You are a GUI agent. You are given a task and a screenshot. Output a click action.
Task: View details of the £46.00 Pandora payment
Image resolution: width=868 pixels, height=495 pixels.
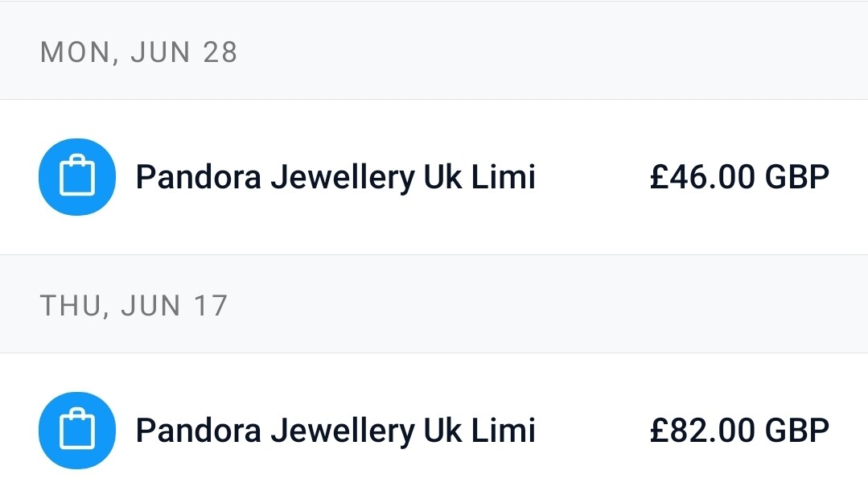point(434,177)
